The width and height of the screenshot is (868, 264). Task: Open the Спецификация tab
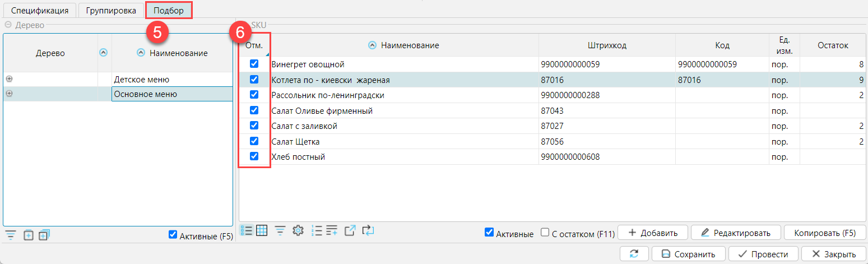coord(39,10)
